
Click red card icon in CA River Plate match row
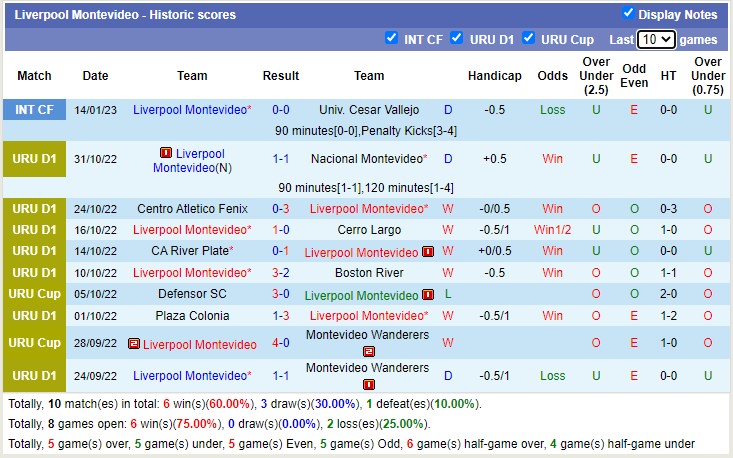(428, 252)
